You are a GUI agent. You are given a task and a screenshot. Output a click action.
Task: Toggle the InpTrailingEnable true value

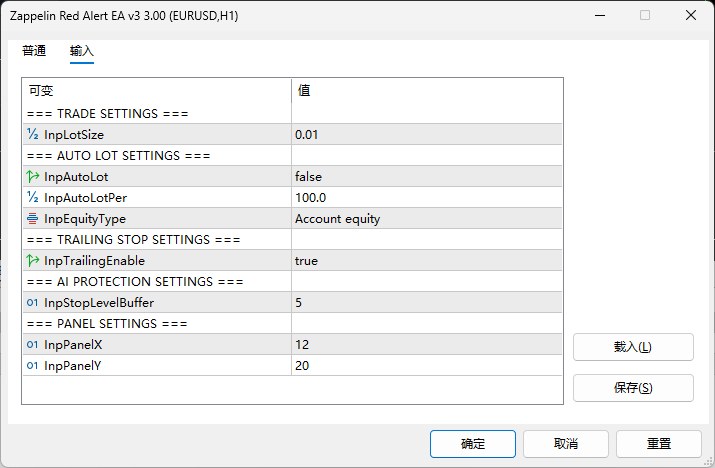click(x=426, y=260)
